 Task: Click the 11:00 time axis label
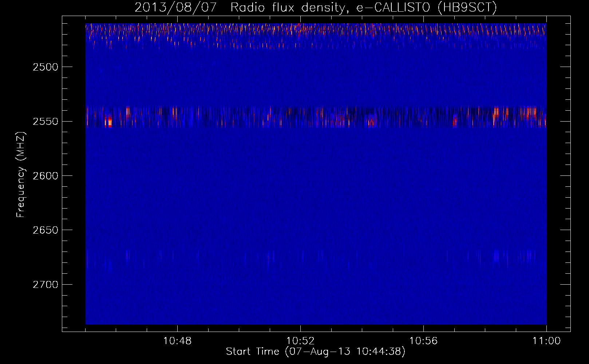tap(546, 341)
